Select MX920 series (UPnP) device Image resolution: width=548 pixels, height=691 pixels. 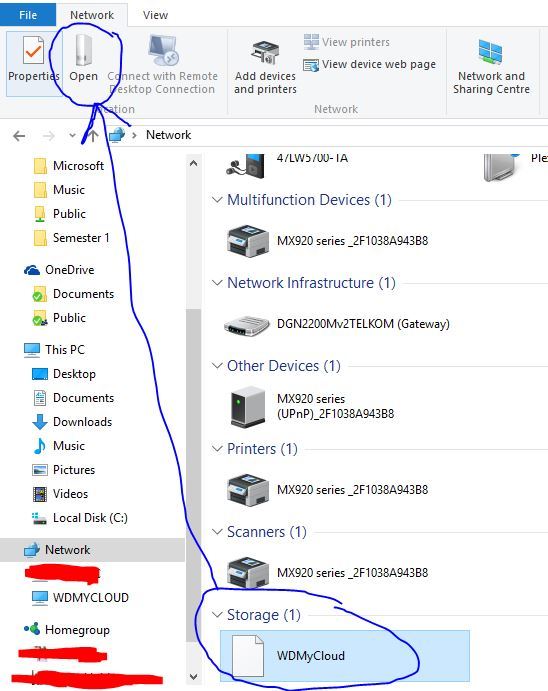[x=313, y=406]
